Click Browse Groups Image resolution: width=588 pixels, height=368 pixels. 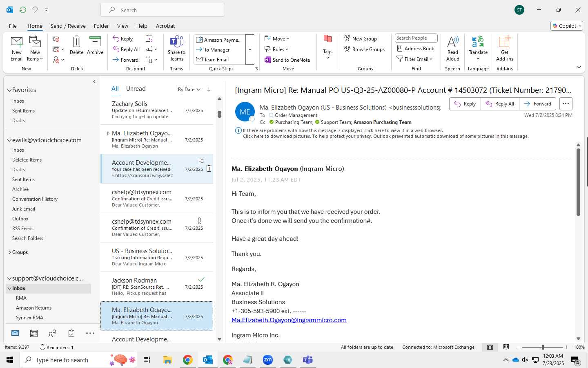tap(365, 49)
